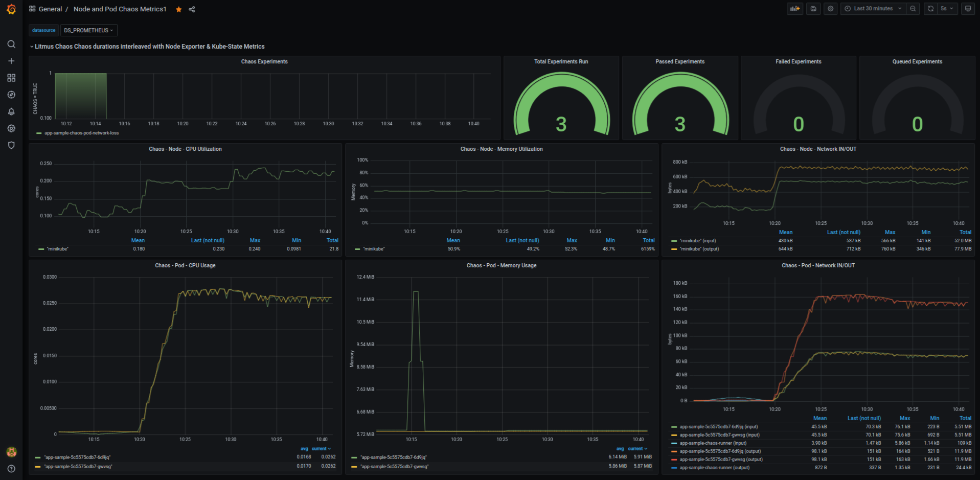Open the Configuration gear in sidebar
The height and width of the screenshot is (480, 980).
pos(11,128)
